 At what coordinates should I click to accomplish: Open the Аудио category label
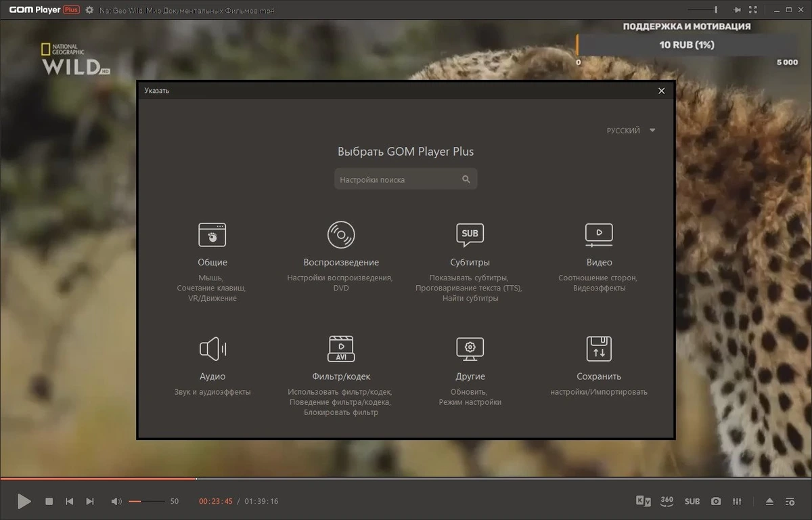point(212,376)
